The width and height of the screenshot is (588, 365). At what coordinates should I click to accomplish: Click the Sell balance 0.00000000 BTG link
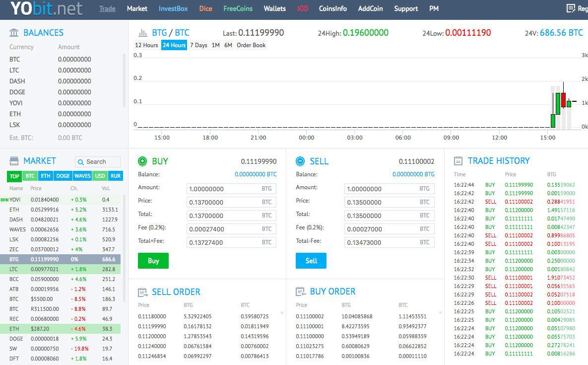413,174
